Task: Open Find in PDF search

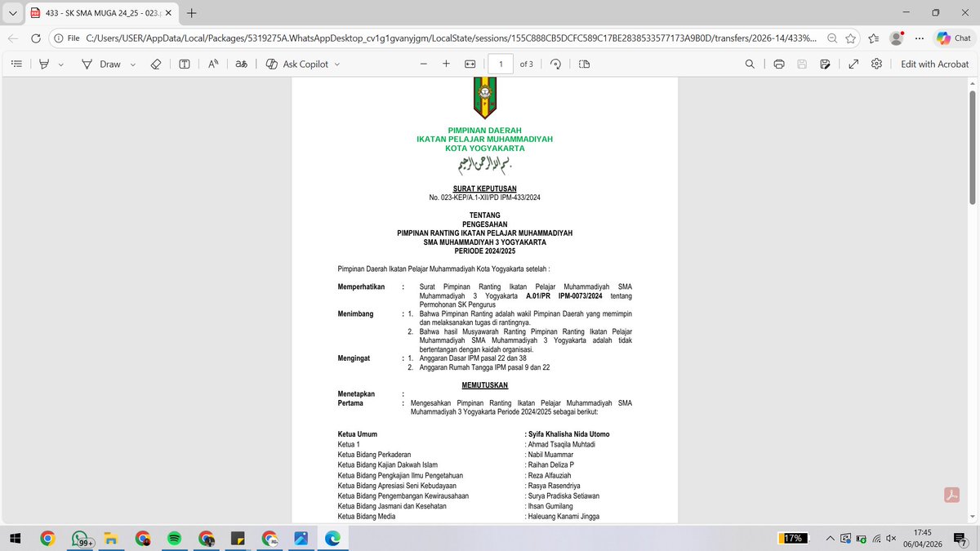Action: click(x=750, y=64)
